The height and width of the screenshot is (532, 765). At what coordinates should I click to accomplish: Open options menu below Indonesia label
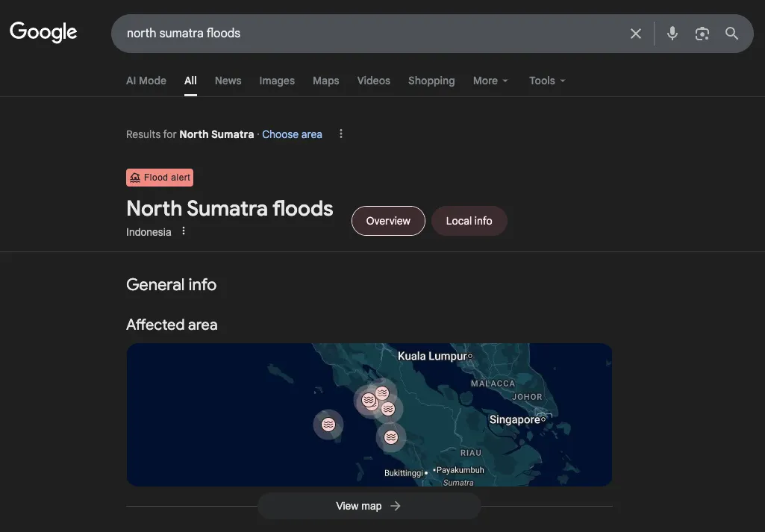[183, 231]
